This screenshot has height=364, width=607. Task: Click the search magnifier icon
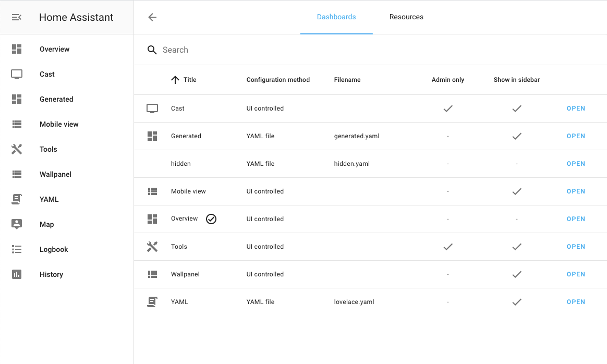[x=152, y=50]
